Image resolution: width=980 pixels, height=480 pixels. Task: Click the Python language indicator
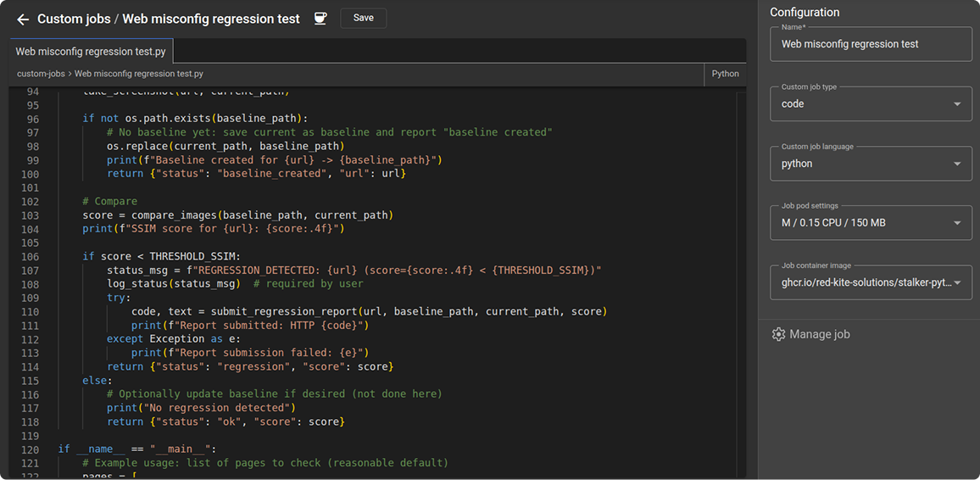pyautogui.click(x=725, y=74)
